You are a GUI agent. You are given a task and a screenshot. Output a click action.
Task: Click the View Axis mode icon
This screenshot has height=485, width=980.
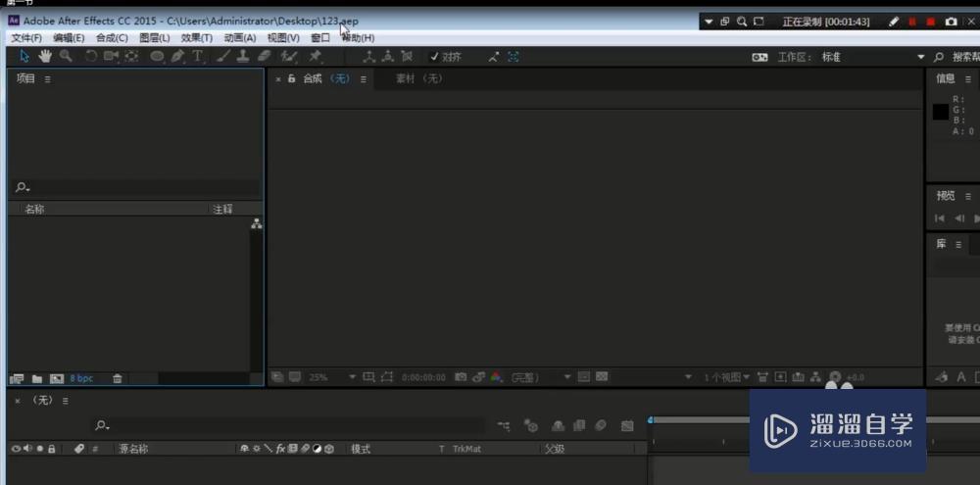pos(407,57)
